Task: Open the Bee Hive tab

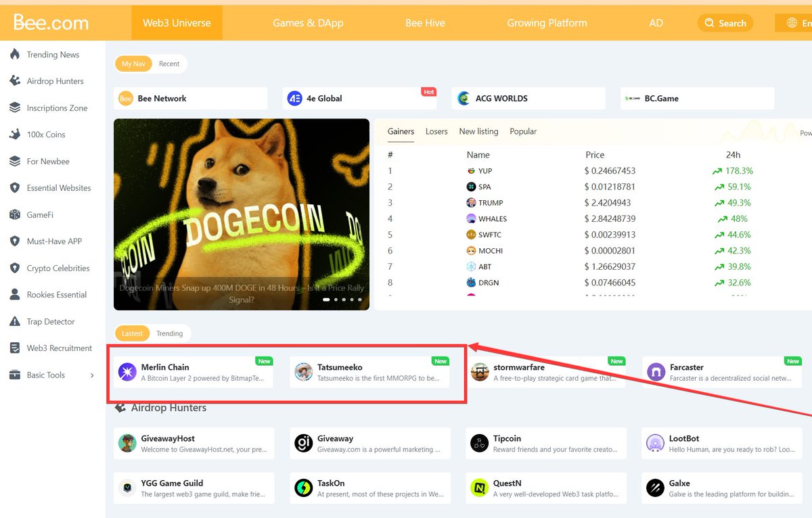Action: pos(425,23)
